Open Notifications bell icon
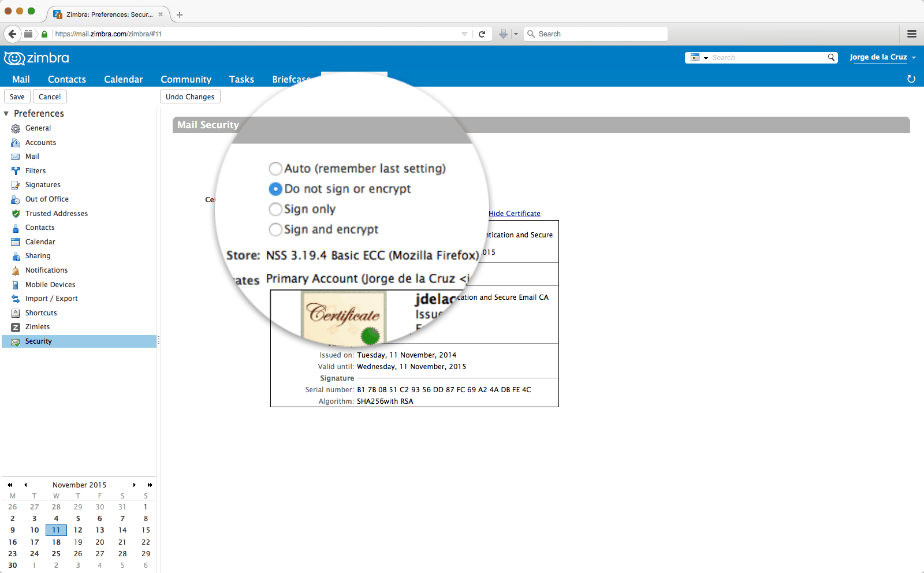The width and height of the screenshot is (924, 573). click(x=16, y=270)
